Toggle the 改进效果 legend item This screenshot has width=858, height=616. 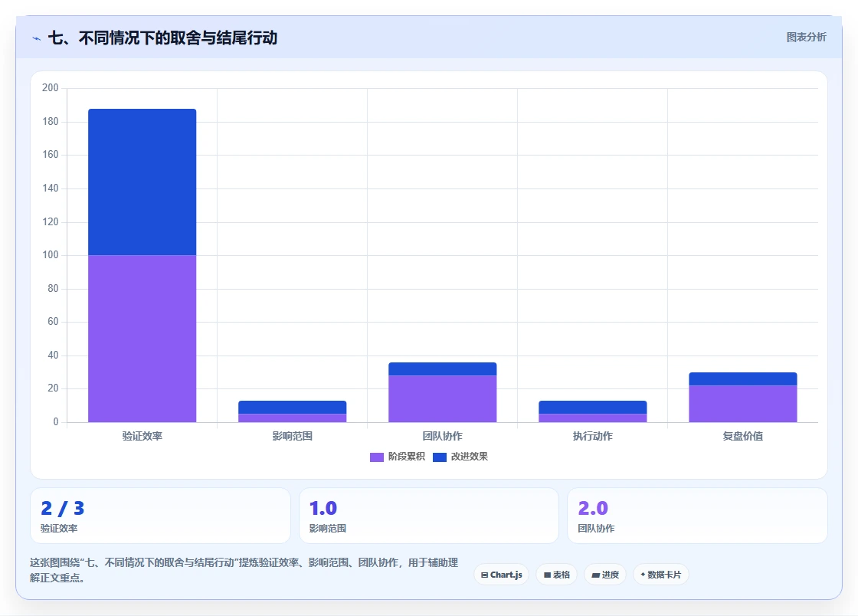tap(460, 457)
